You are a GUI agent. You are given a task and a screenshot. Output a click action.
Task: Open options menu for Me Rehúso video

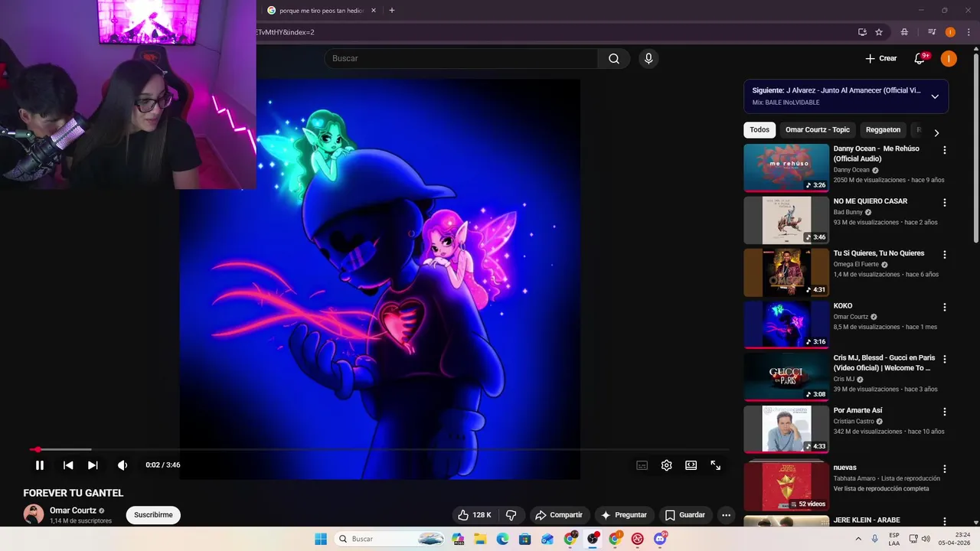pyautogui.click(x=944, y=151)
